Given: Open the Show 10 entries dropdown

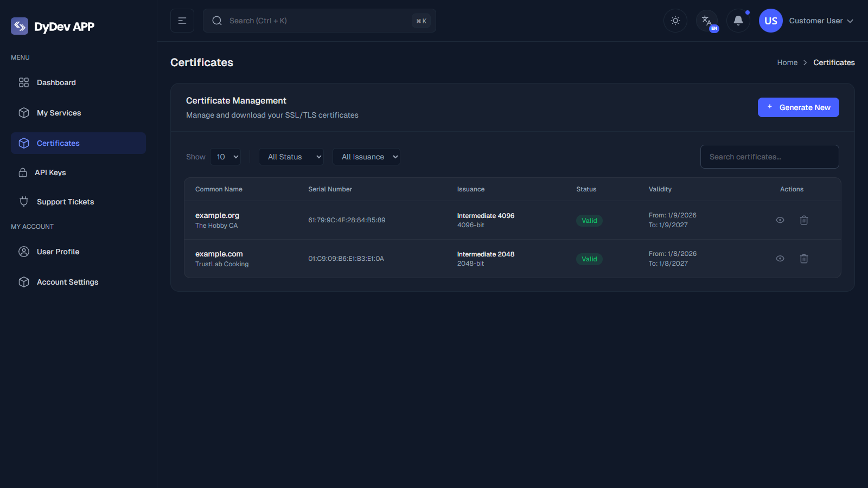Looking at the screenshot, I should pyautogui.click(x=226, y=157).
